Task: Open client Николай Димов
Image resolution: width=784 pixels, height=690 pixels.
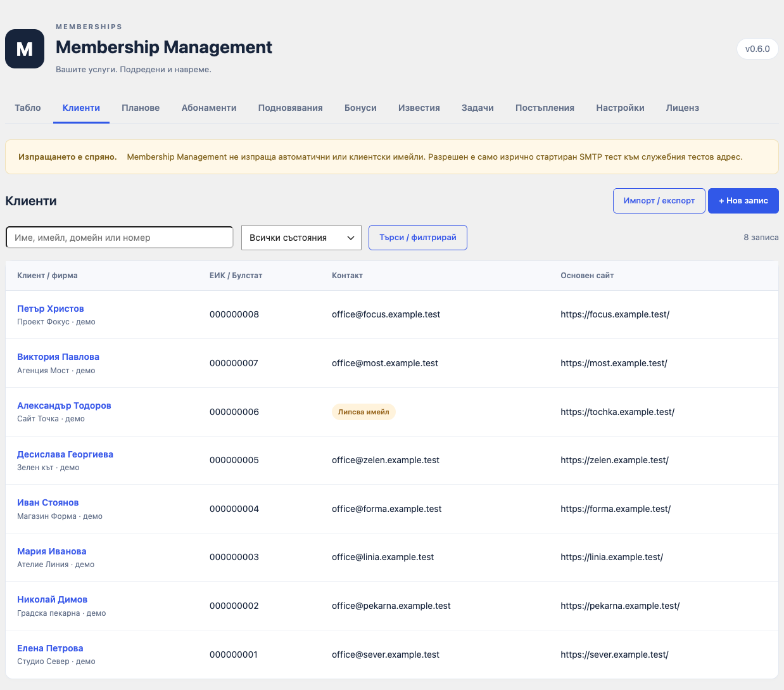Action: pos(53,599)
